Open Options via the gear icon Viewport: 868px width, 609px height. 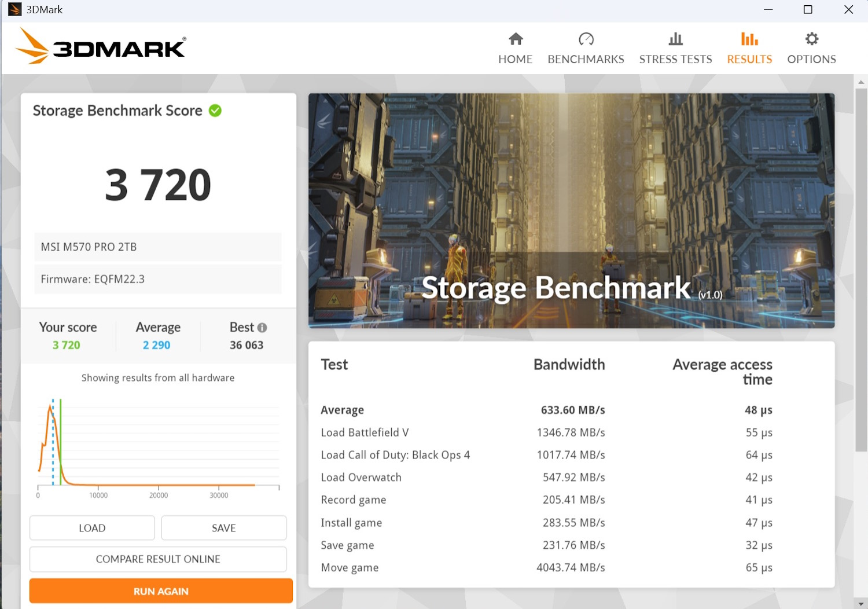pyautogui.click(x=811, y=39)
